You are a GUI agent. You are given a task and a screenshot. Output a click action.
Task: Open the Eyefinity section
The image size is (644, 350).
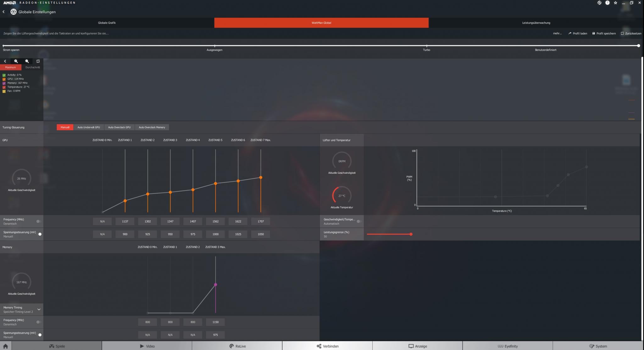coord(508,346)
